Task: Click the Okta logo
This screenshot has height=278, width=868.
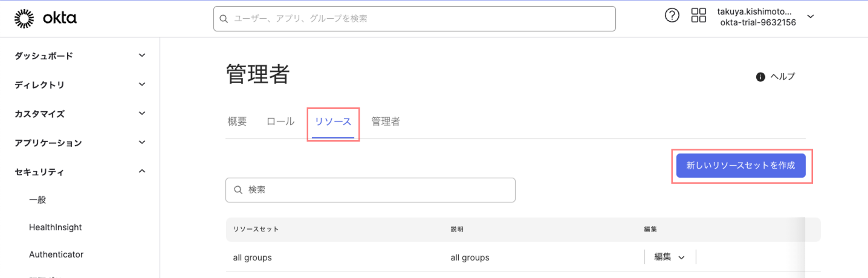Action: pyautogui.click(x=45, y=19)
